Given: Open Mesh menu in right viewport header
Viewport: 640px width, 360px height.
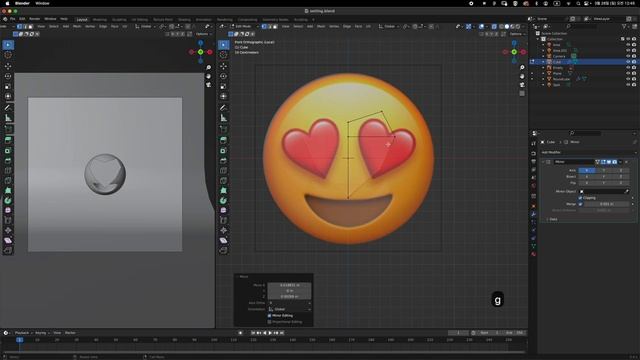Looking at the screenshot, I should click(321, 26).
